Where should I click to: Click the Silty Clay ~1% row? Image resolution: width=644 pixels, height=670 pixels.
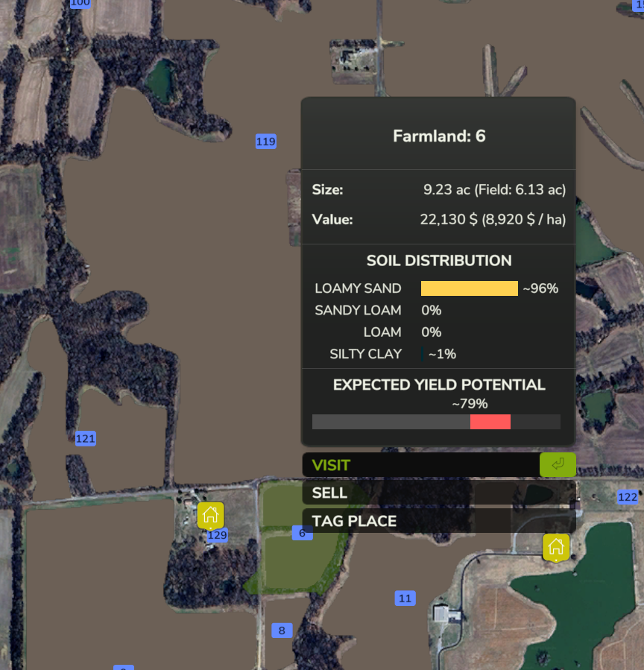pyautogui.click(x=393, y=354)
